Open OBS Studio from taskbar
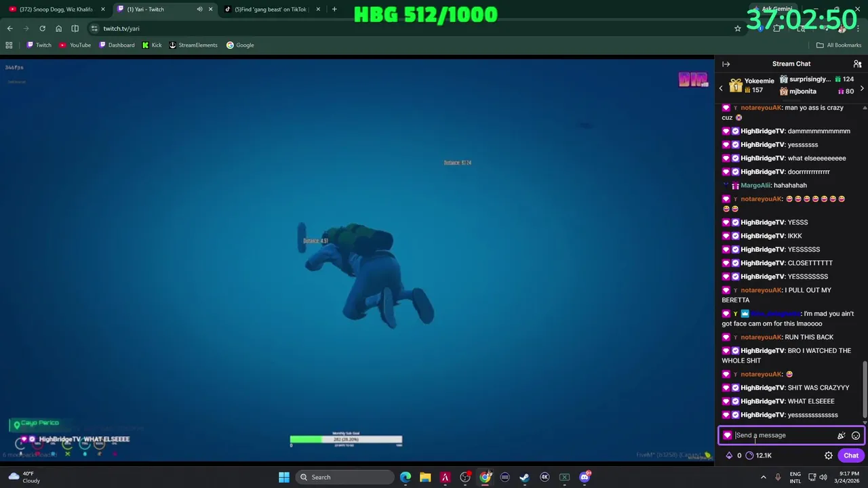This screenshot has width=868, height=488. [x=465, y=477]
